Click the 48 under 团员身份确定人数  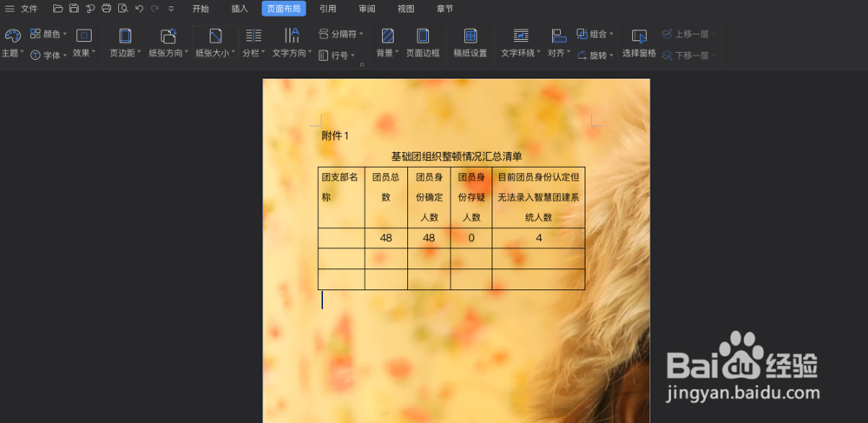429,238
